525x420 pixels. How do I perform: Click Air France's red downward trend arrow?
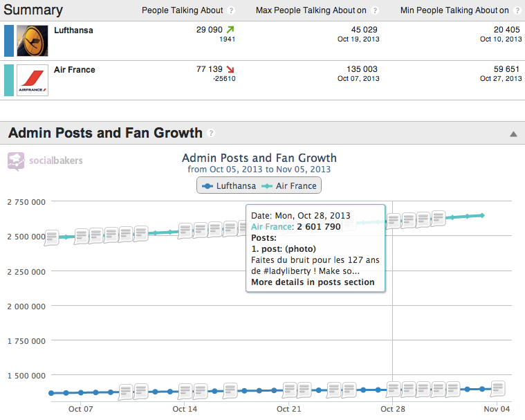point(230,69)
